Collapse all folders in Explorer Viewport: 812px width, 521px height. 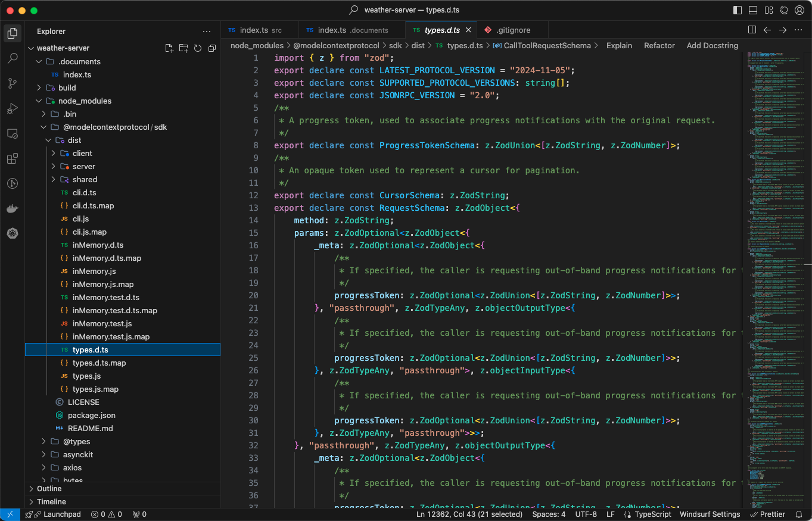(x=211, y=48)
